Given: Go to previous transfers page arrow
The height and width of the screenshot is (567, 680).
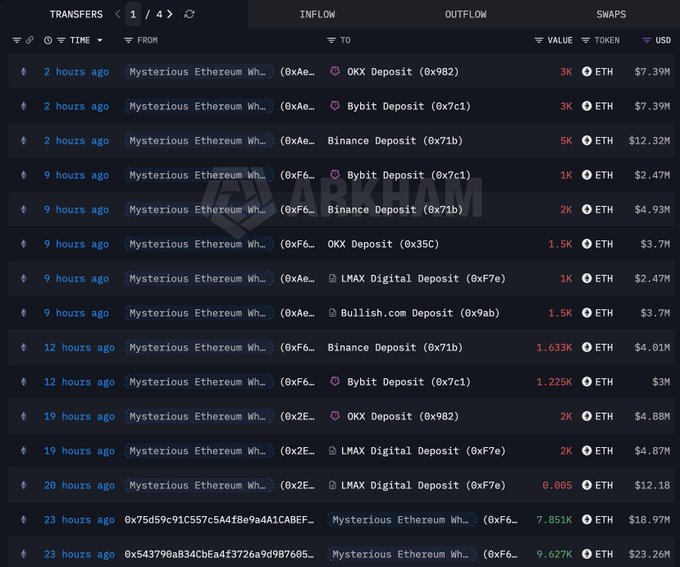Looking at the screenshot, I should pyautogui.click(x=118, y=14).
